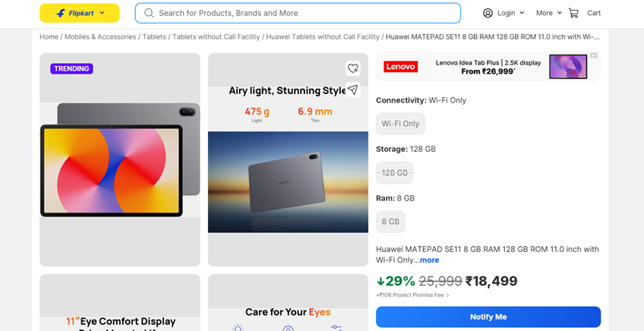Viewport: 644px width, 331px height.
Task: Focus the product search field
Action: coord(304,13)
